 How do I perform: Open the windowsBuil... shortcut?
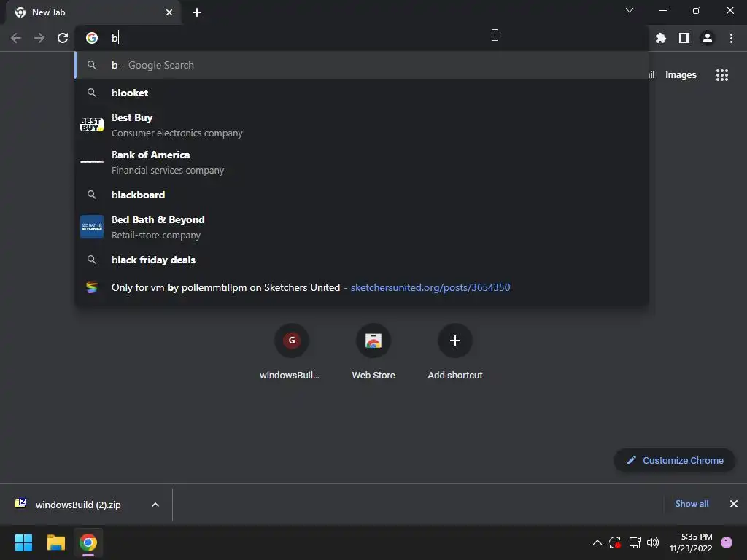click(x=292, y=353)
